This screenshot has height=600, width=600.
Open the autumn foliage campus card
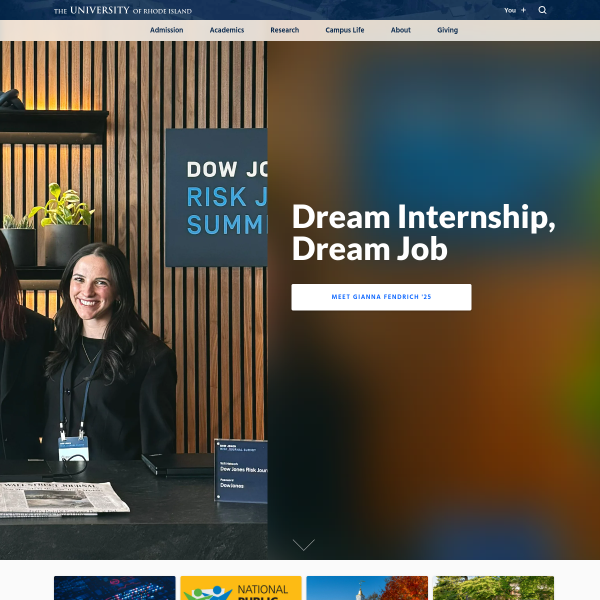point(367,588)
